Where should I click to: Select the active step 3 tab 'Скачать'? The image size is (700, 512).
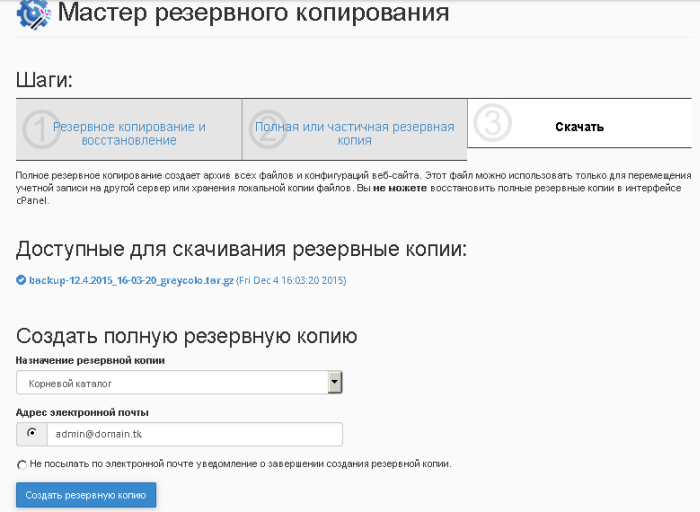579,123
